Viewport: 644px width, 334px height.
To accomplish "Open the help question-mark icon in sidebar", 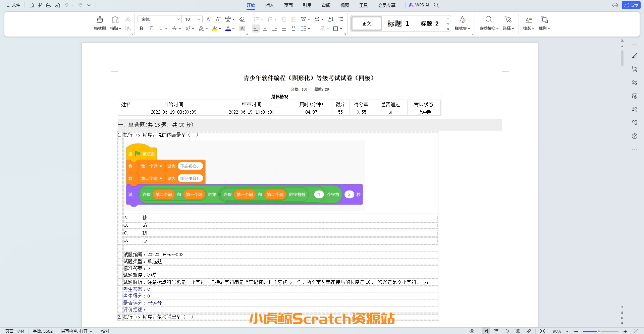I will tap(635, 136).
